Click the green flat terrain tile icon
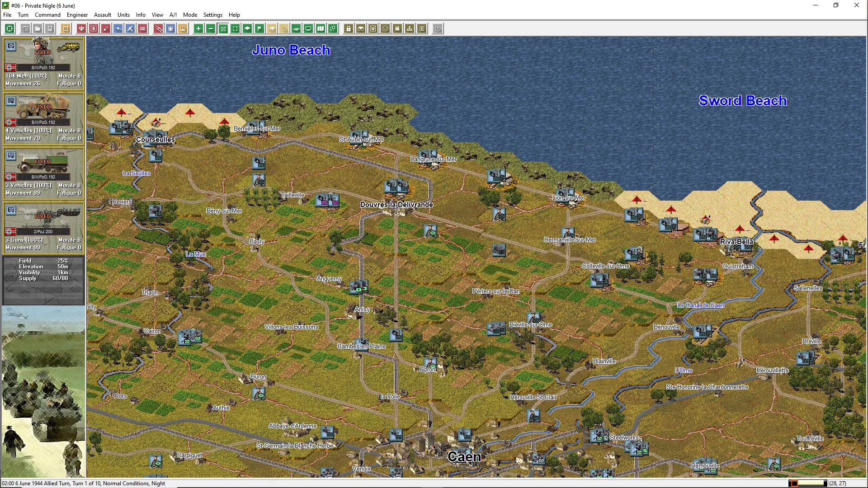 tap(296, 28)
